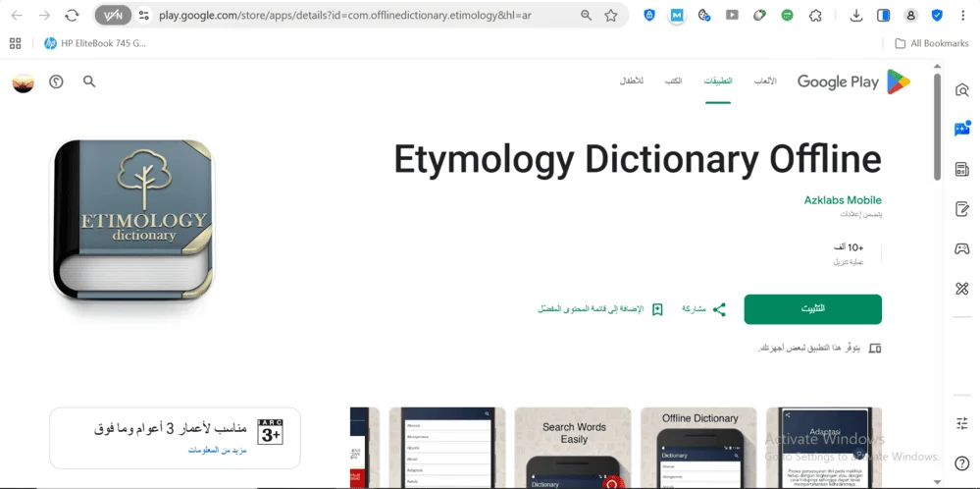
Task: Click the device availability icon
Action: pyautogui.click(x=875, y=348)
